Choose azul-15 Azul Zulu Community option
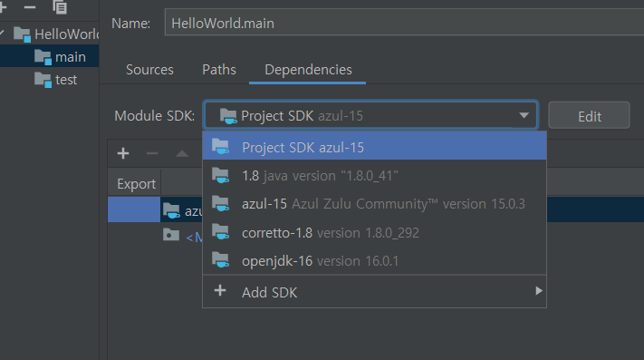The width and height of the screenshot is (644, 360). [x=374, y=204]
